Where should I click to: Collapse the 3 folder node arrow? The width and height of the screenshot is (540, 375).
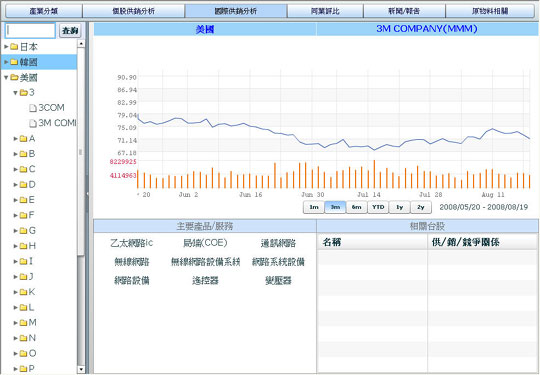coord(15,93)
